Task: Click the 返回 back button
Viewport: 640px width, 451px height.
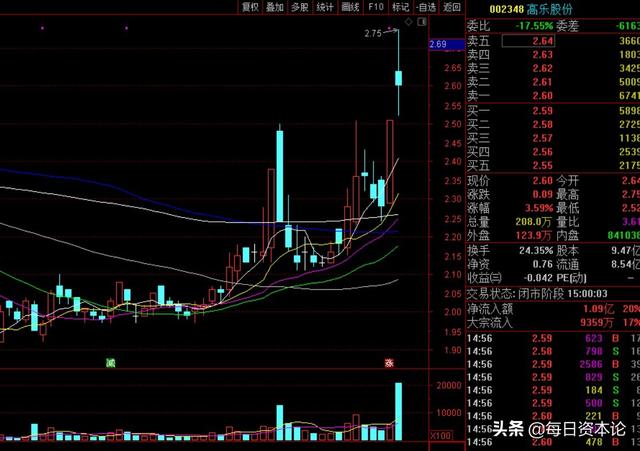Action: 452,7
